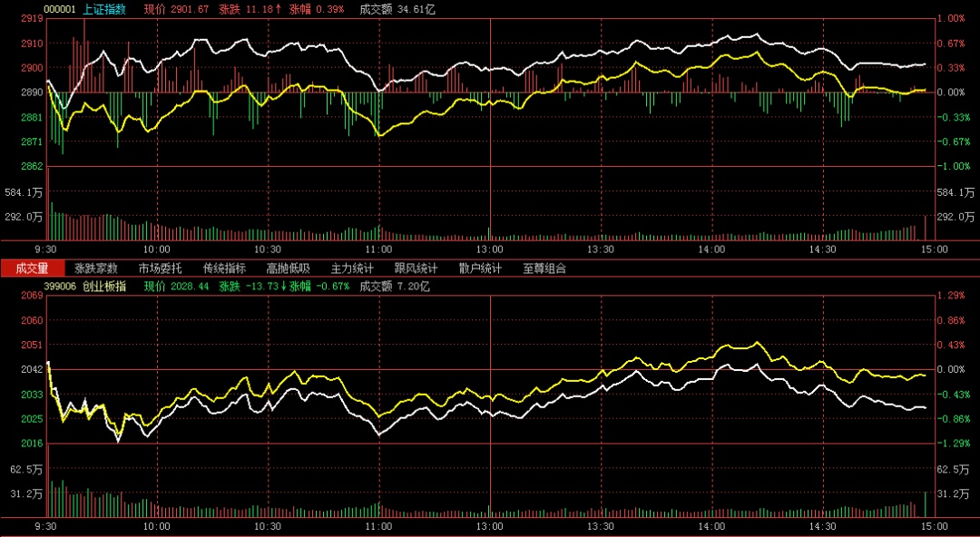Viewport: 980px width, 537px height.
Task: Click the 13:00 marker on top chart time axis
Action: click(490, 249)
